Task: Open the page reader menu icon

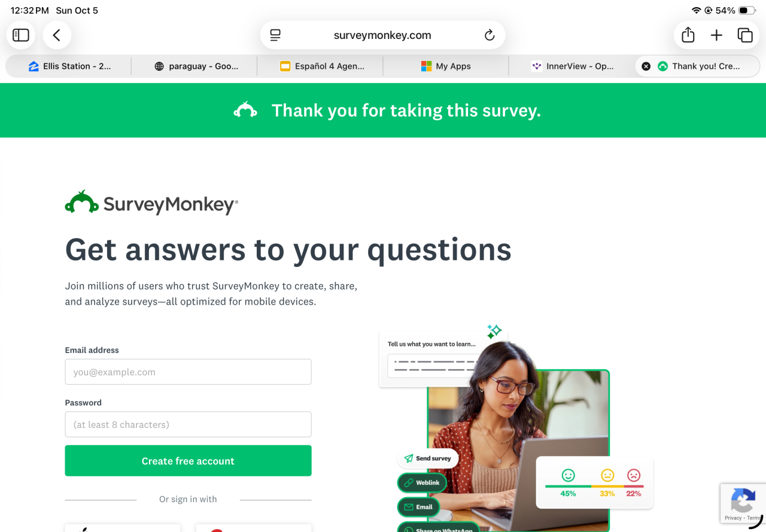Action: [275, 35]
